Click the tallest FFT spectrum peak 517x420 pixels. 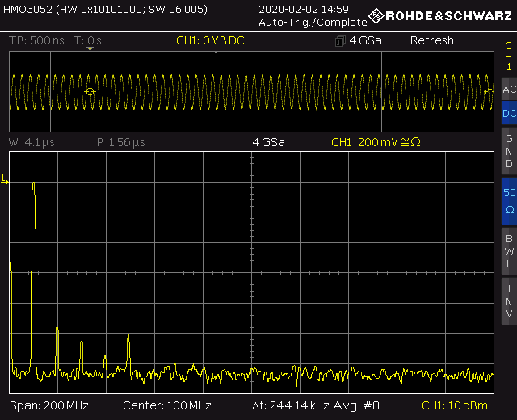[33, 186]
